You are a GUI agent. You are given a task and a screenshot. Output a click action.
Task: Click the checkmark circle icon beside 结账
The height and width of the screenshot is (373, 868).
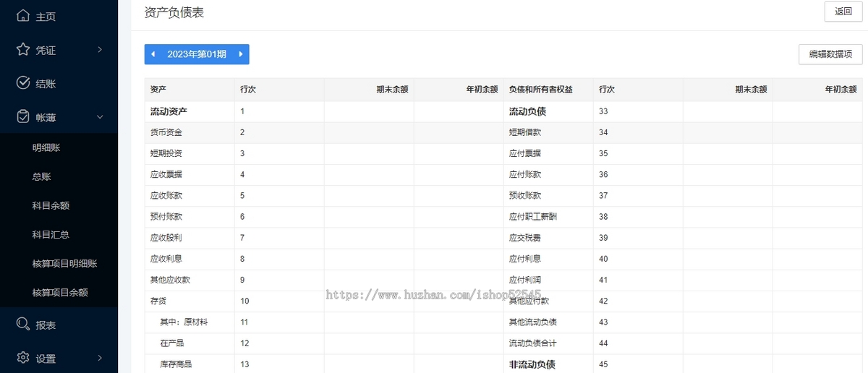tap(23, 82)
